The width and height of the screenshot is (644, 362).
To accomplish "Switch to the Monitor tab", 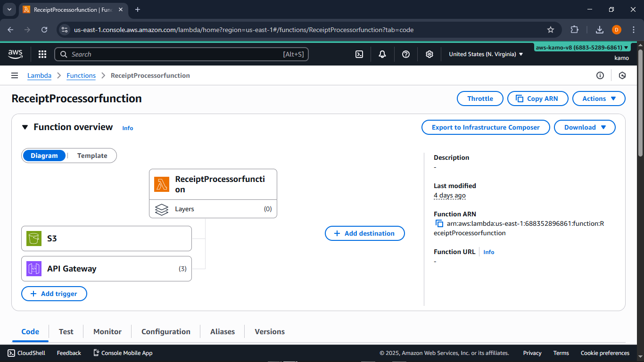I will coord(107,331).
